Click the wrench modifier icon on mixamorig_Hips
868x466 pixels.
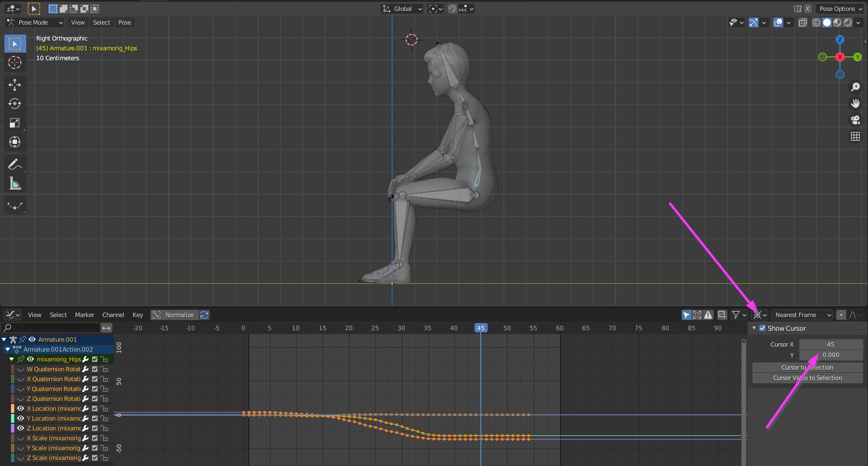(x=85, y=359)
